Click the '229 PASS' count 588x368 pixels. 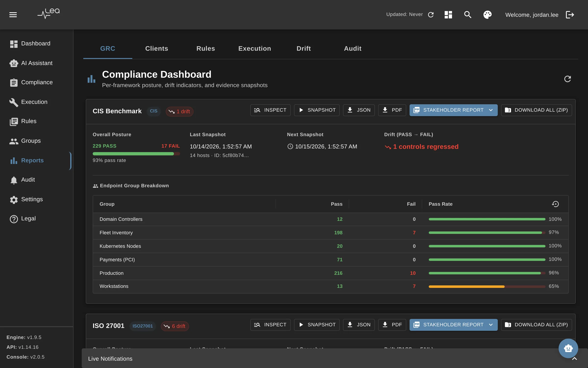tap(104, 146)
